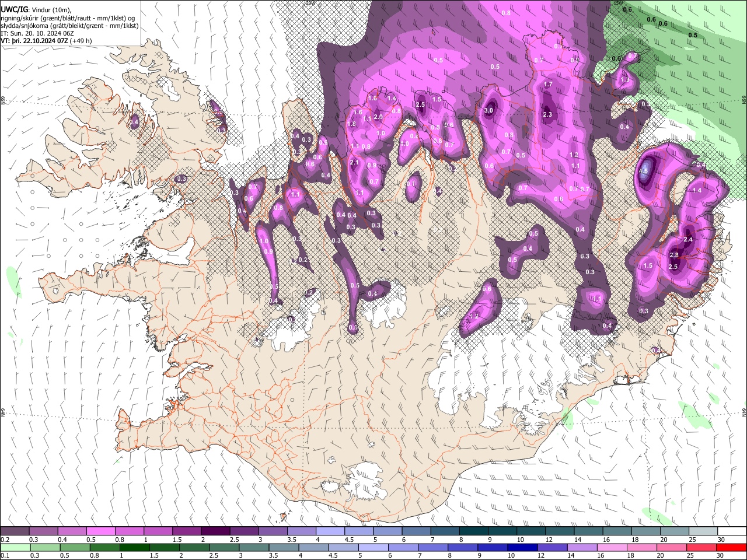
Task: Click the 15W longitude label at the top edge
Action: click(618, 3)
